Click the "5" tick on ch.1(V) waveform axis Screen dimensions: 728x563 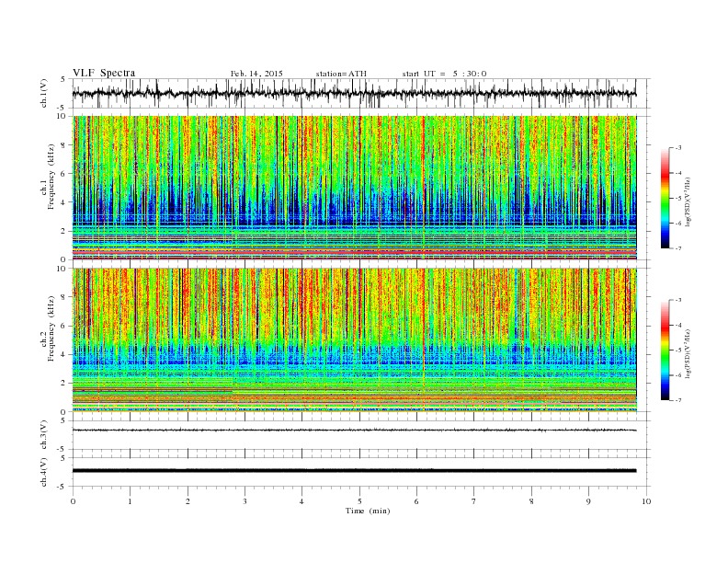tap(63, 79)
